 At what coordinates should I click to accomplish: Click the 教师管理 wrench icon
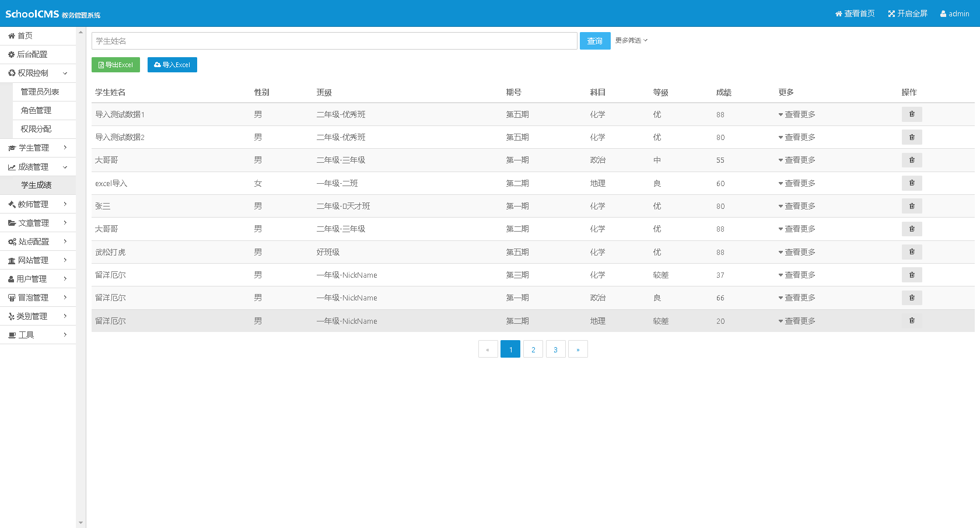click(x=12, y=204)
